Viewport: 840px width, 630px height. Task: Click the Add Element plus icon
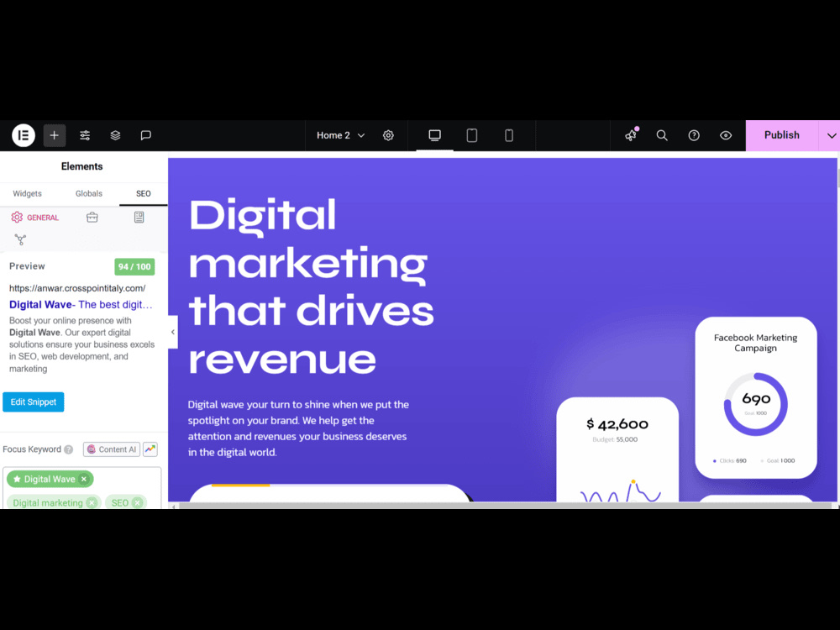[x=54, y=135]
